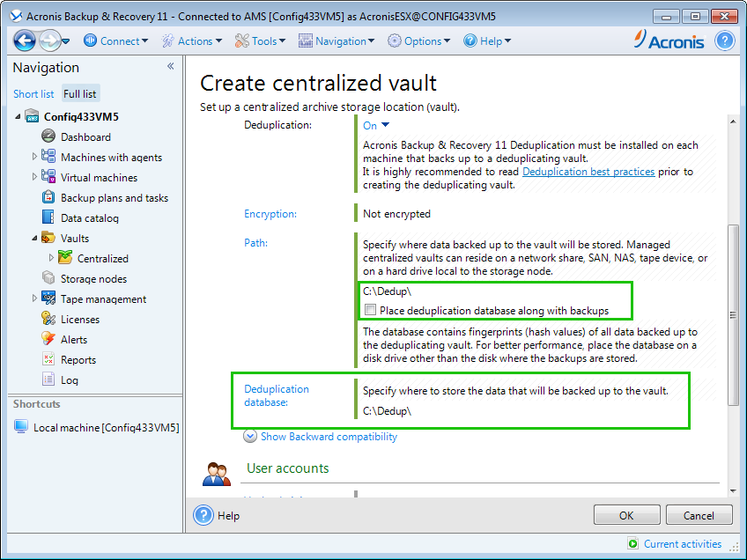This screenshot has width=747, height=560.
Task: Select Licenses in navigation tree
Action: click(80, 320)
